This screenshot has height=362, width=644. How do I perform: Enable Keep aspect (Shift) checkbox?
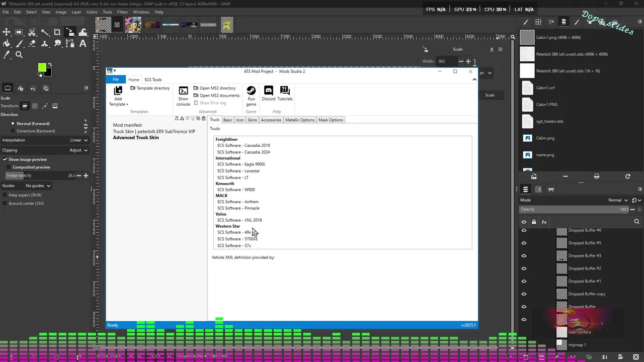click(5, 195)
